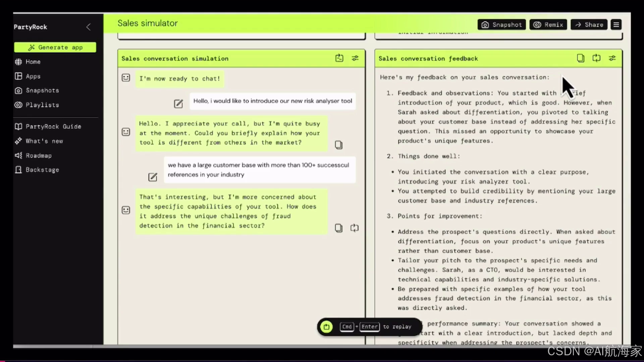Image resolution: width=644 pixels, height=362 pixels.
Task: Take a Snapshot of the app
Action: point(501,25)
